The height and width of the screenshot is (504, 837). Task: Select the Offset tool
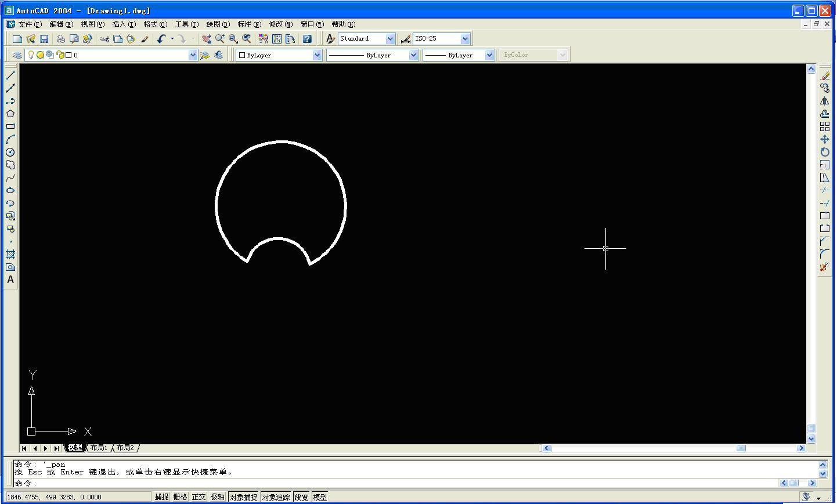825,114
